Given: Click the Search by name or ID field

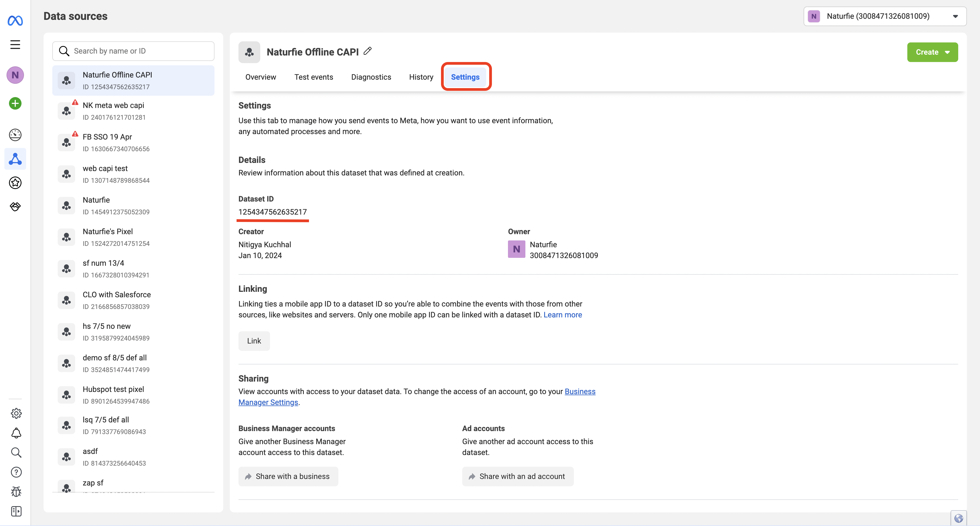Looking at the screenshot, I should click(x=133, y=51).
